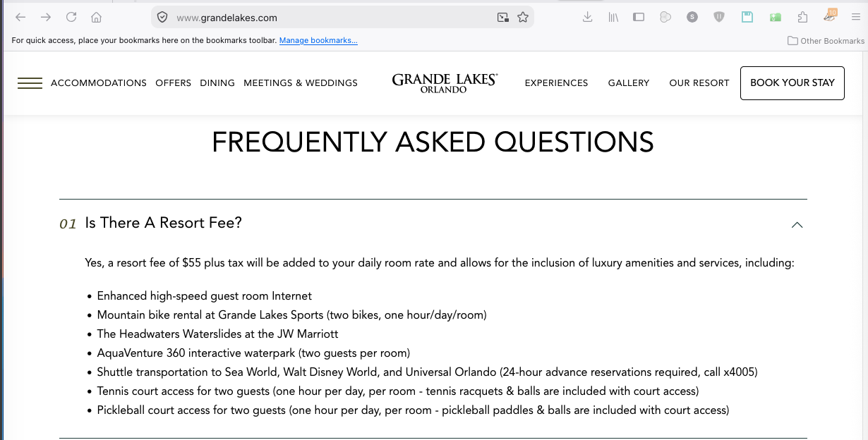
Task: Click the 01 question number
Action: (68, 224)
